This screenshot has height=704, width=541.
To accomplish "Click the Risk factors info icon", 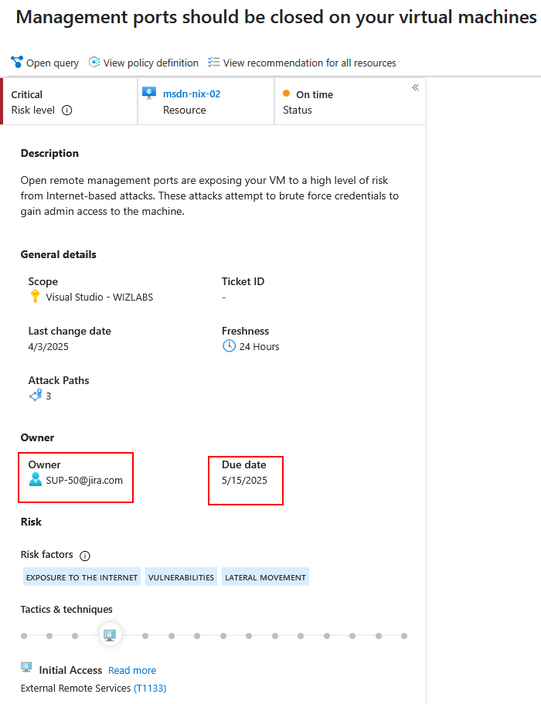I will pos(84,556).
